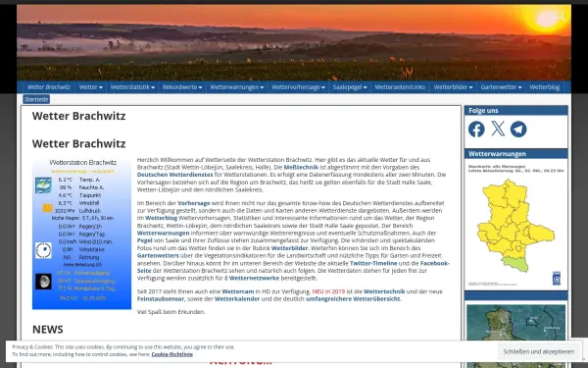Open the Cookie-Richtlinie link
Screen dimensions: 588x368
[x=172, y=354]
